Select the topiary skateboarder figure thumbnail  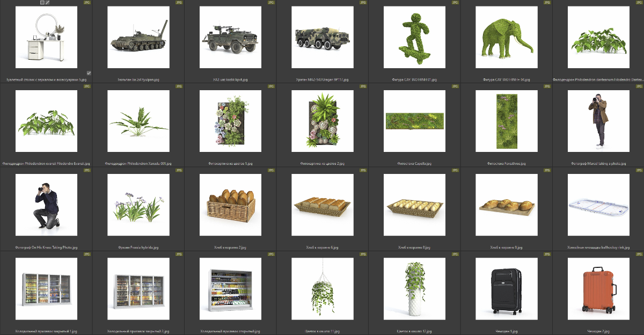pyautogui.click(x=414, y=37)
